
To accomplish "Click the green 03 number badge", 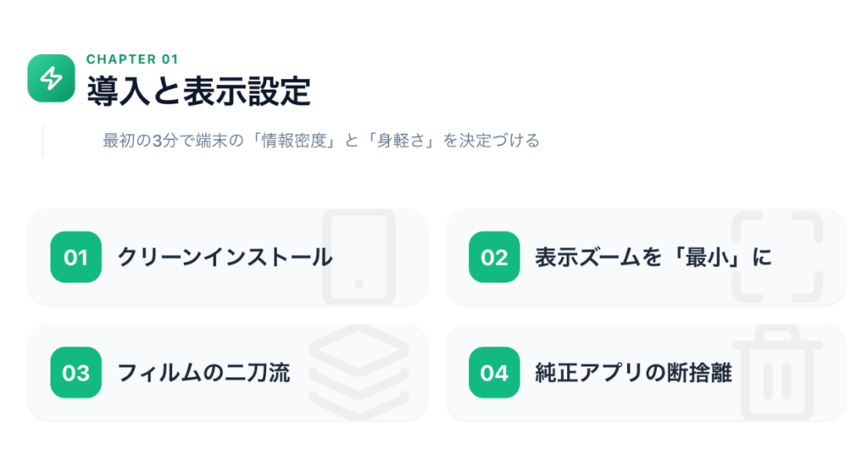I will click(x=75, y=372).
